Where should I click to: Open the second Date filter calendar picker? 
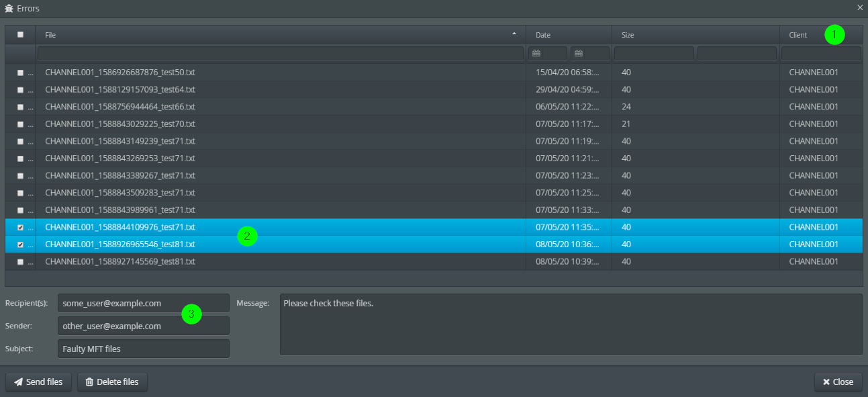pos(579,53)
